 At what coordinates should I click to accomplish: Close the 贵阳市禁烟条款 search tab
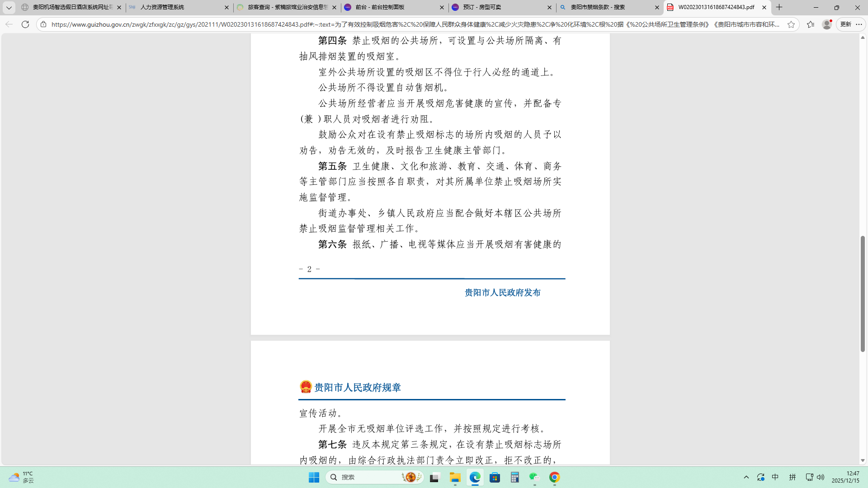click(657, 7)
